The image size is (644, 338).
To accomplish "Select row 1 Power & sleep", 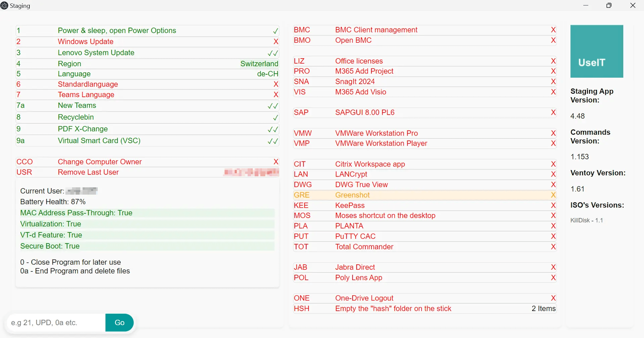I will point(147,31).
